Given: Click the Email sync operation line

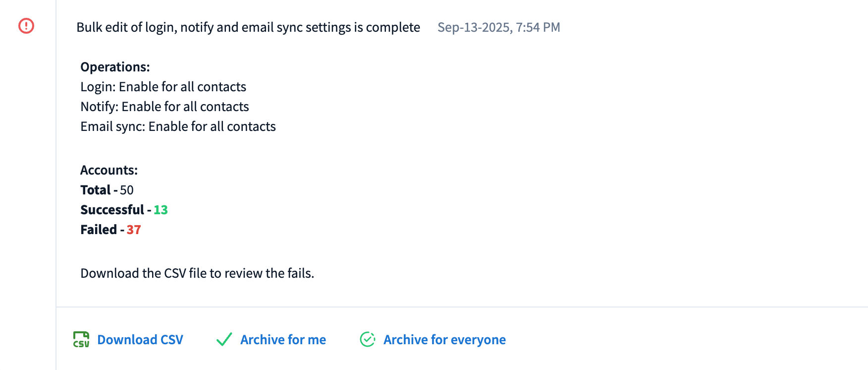Looking at the screenshot, I should 178,126.
